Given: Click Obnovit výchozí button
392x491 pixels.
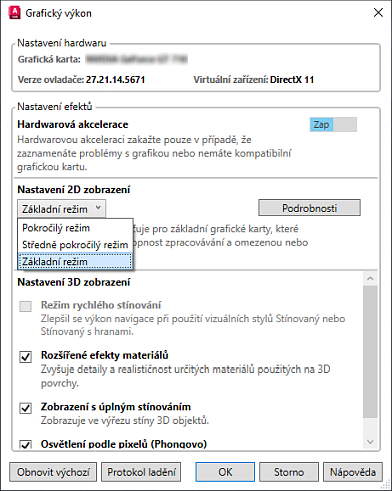Looking at the screenshot, I should coord(53,472).
